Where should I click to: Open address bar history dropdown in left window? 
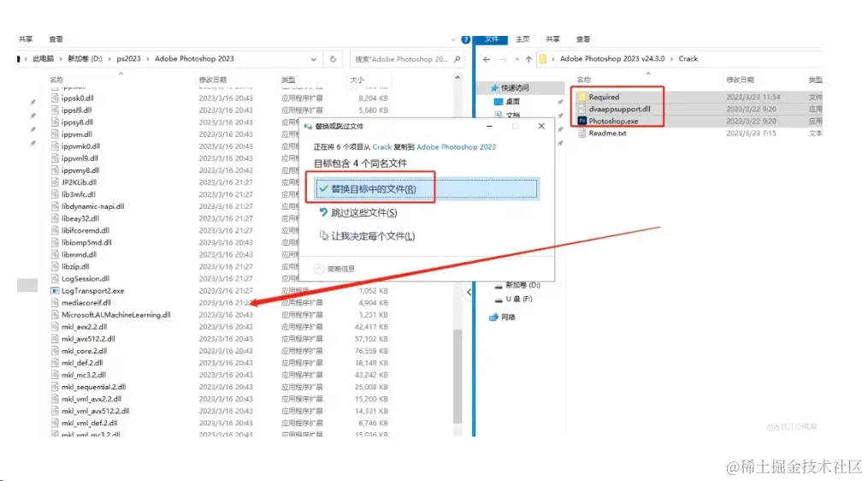[x=313, y=59]
